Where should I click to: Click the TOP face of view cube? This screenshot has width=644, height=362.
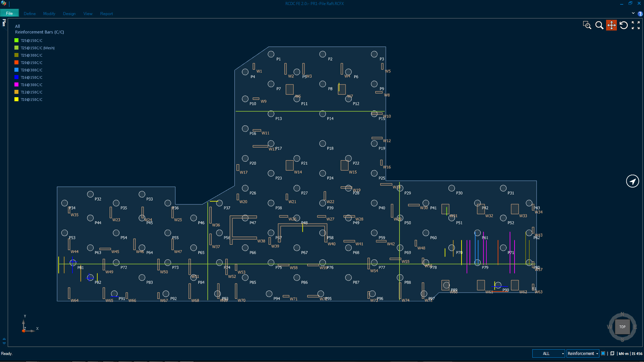pyautogui.click(x=622, y=327)
